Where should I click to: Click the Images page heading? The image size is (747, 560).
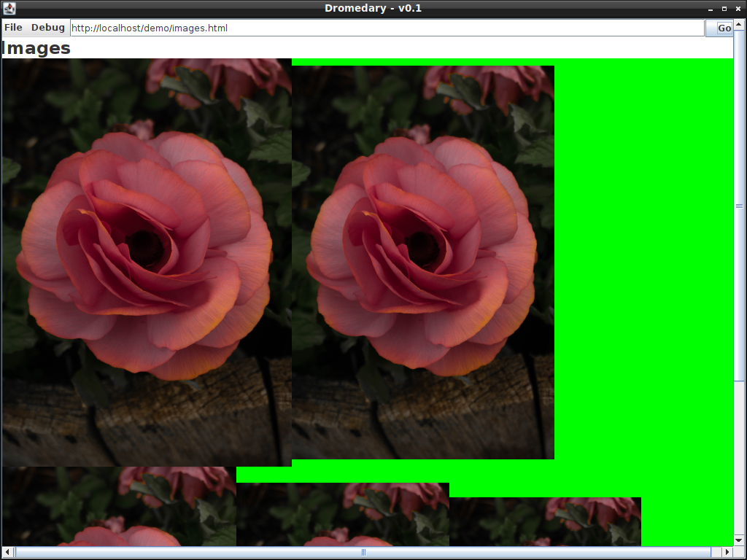click(36, 48)
